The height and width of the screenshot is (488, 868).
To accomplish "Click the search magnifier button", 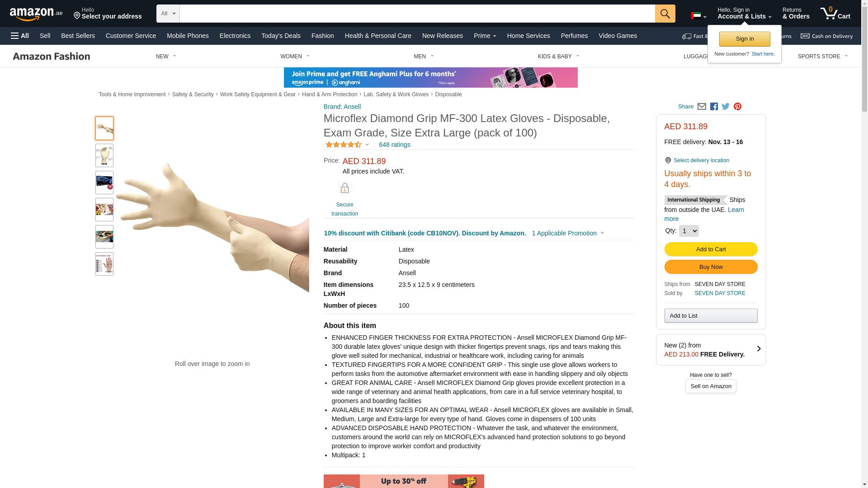I will click(665, 14).
